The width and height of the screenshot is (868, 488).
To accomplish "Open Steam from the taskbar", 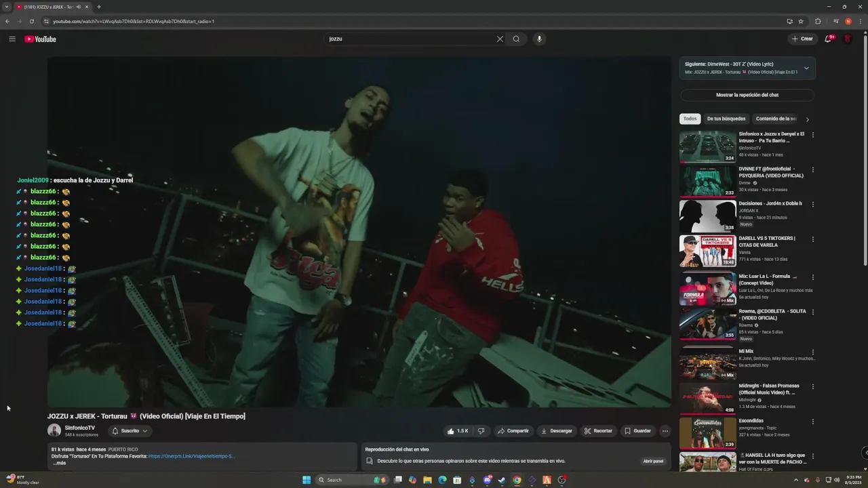I will 502,480.
